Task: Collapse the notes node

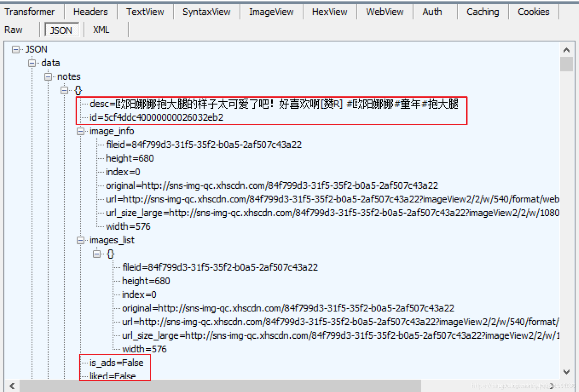Action: tap(48, 77)
